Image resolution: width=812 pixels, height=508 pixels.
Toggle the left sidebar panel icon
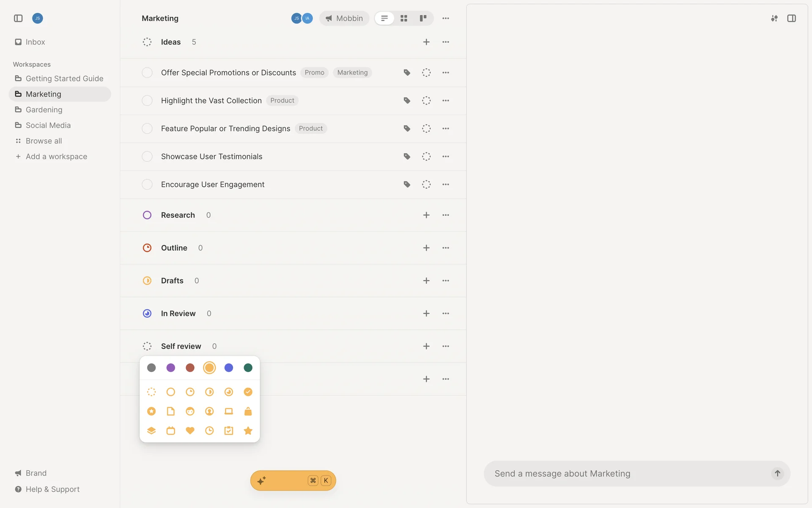pyautogui.click(x=18, y=18)
